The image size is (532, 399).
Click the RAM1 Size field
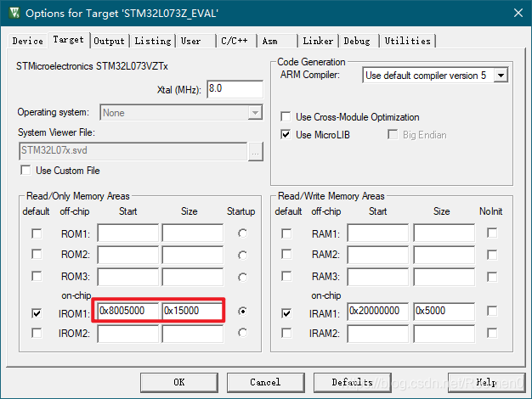point(444,233)
